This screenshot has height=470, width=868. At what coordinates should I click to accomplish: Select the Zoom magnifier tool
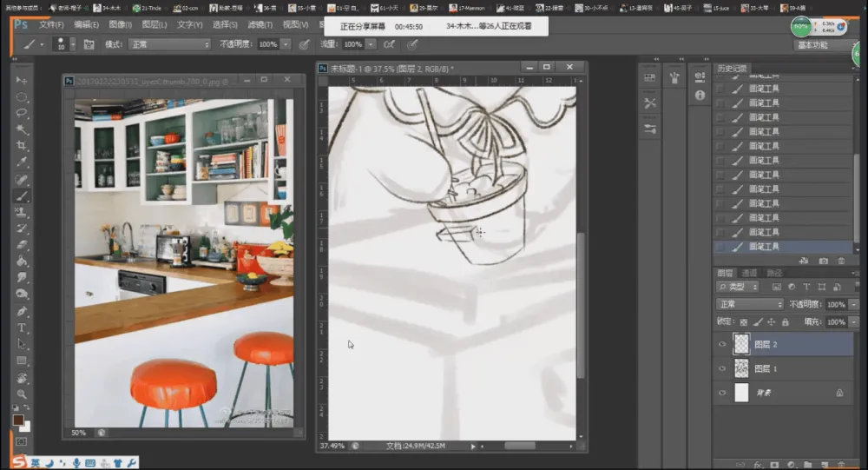(x=22, y=394)
